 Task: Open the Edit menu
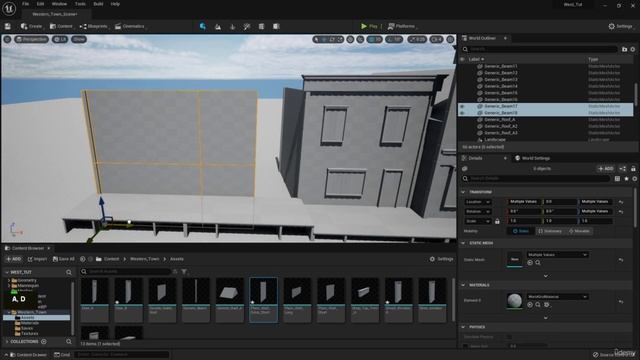click(40, 4)
